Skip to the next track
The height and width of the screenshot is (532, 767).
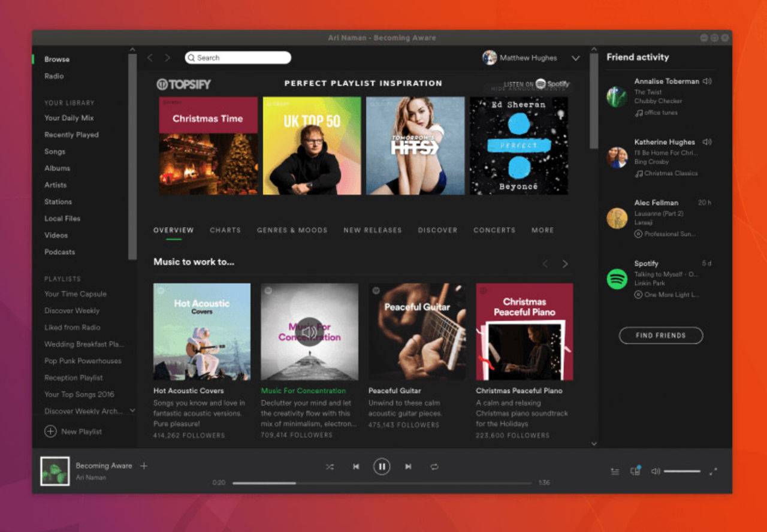(408, 466)
